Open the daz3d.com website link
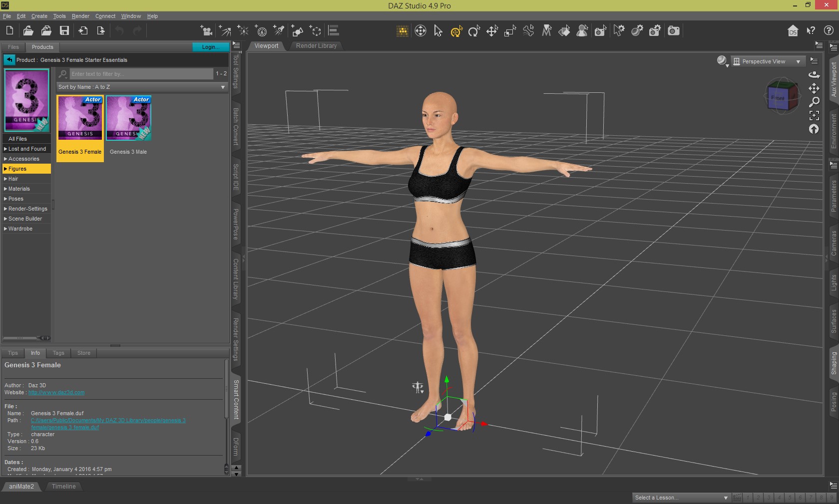Viewport: 839px width, 504px height. (56, 392)
